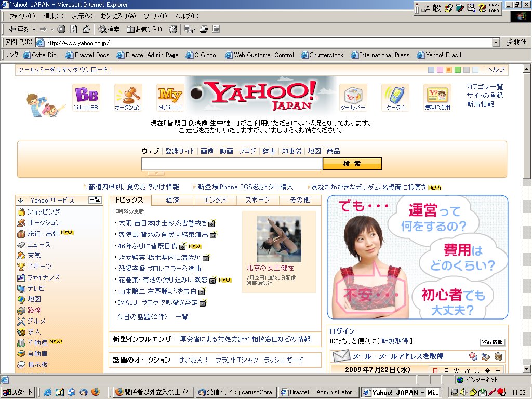Click the 一覧 button in services header
Image resolution: width=532 pixels, height=399 pixels.
pos(95,200)
